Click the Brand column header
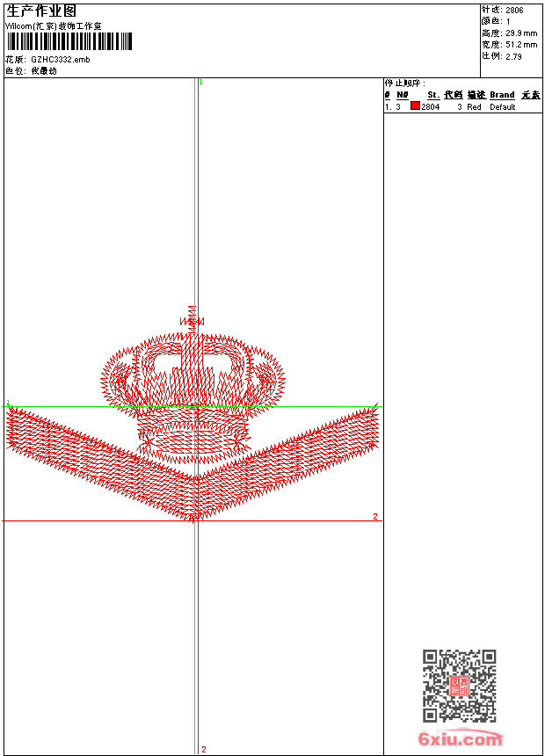Screen dimensions: 545x756 502,95
